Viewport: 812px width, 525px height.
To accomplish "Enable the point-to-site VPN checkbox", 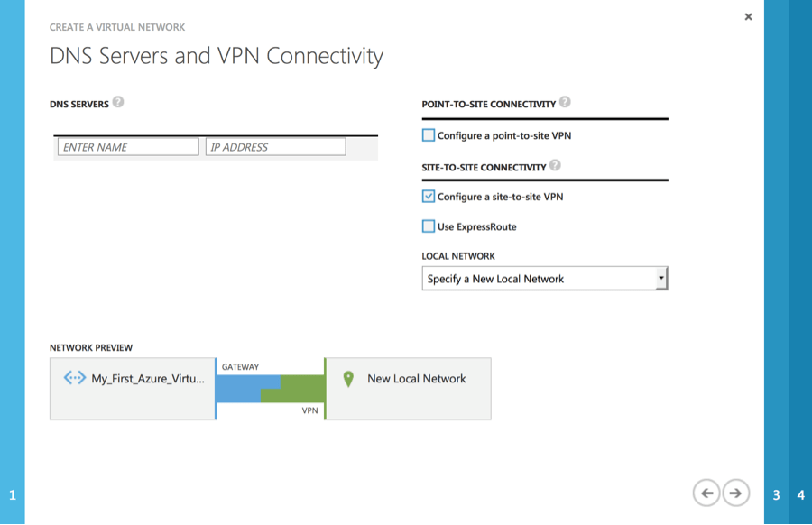I will tap(428, 134).
